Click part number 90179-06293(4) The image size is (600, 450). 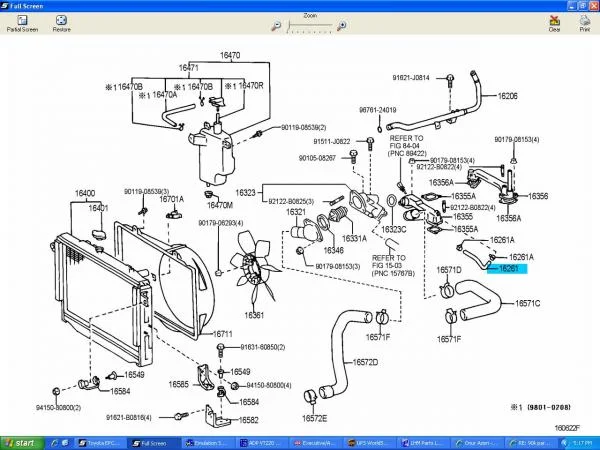[x=221, y=223]
